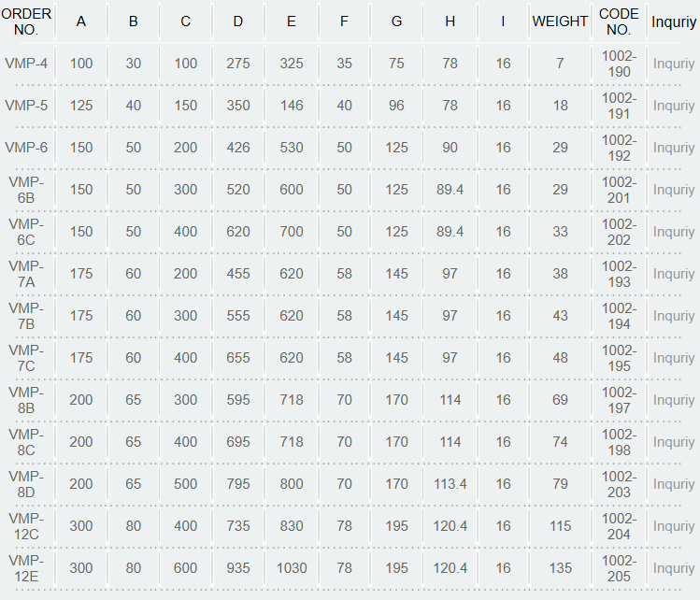Click Inquriy link for VMP-8B
Image resolution: width=700 pixels, height=600 pixels.
click(673, 400)
